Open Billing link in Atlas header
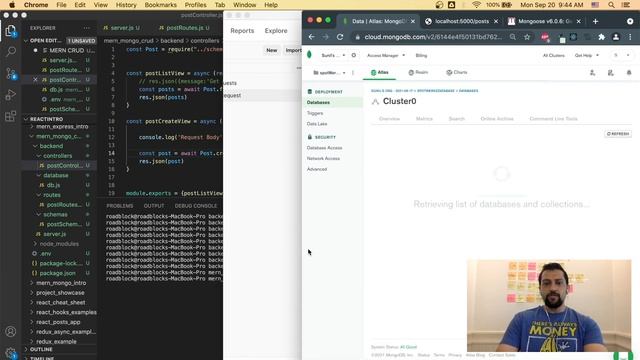Viewport: 640px width, 360px height. coord(421,56)
